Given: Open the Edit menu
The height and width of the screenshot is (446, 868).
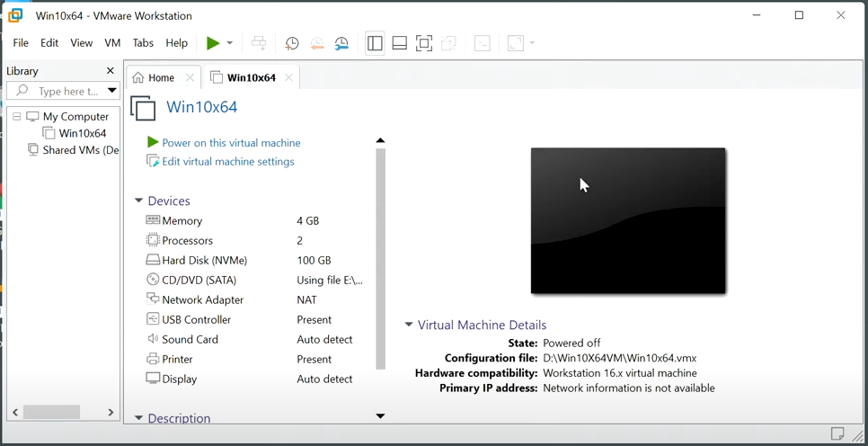Looking at the screenshot, I should click(49, 43).
